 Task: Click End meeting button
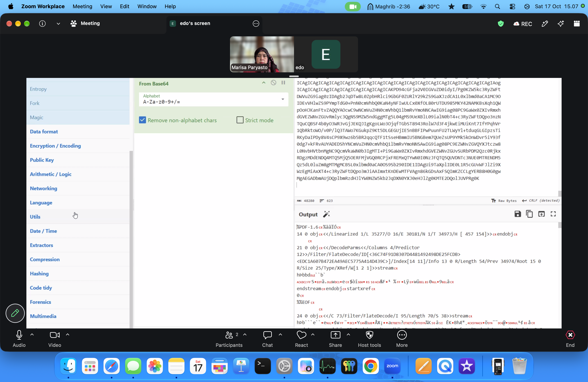tap(570, 339)
